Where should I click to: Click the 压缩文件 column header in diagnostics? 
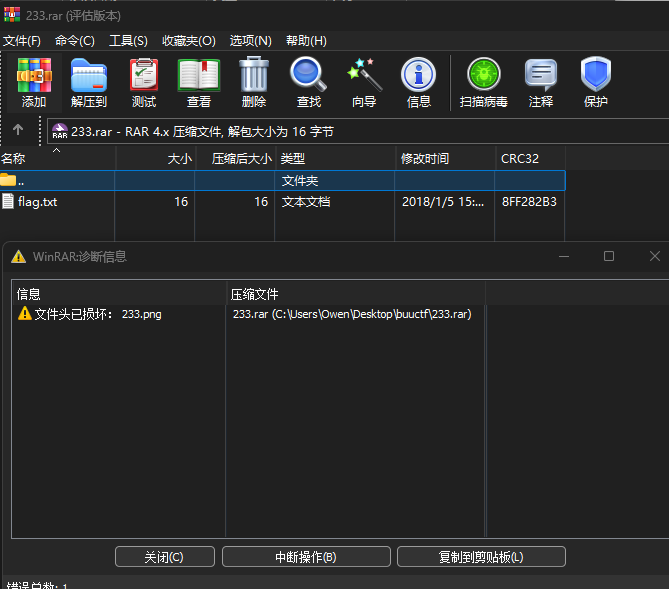(356, 294)
